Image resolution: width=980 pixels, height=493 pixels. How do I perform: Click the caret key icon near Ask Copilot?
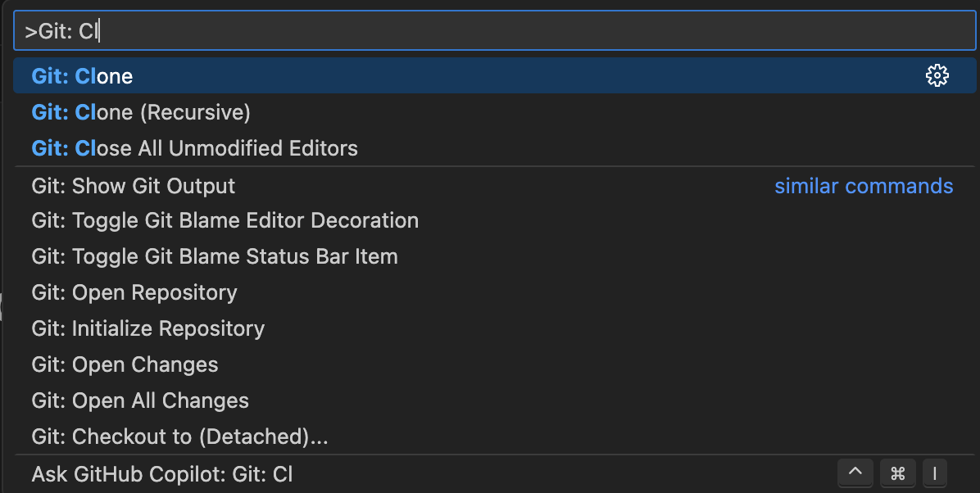(855, 473)
